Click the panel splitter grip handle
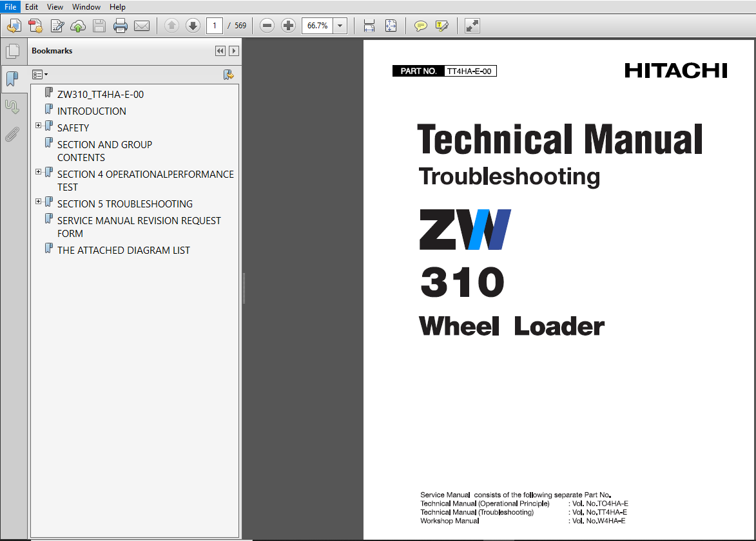This screenshot has width=756, height=541. point(244,288)
